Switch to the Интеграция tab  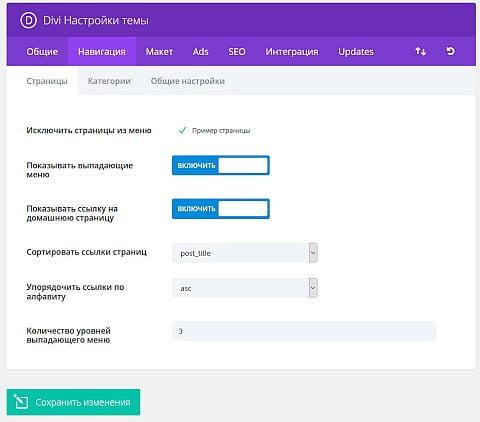pos(292,52)
